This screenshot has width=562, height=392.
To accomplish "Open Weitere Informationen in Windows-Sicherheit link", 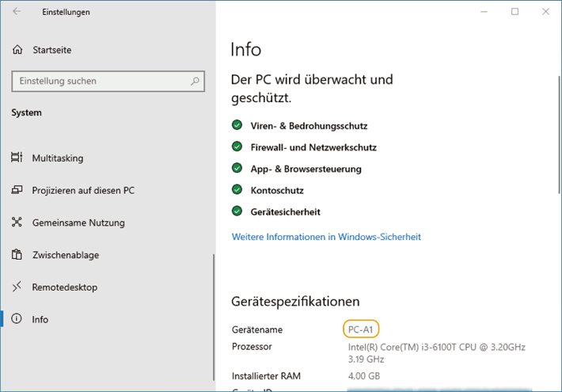I will click(326, 237).
